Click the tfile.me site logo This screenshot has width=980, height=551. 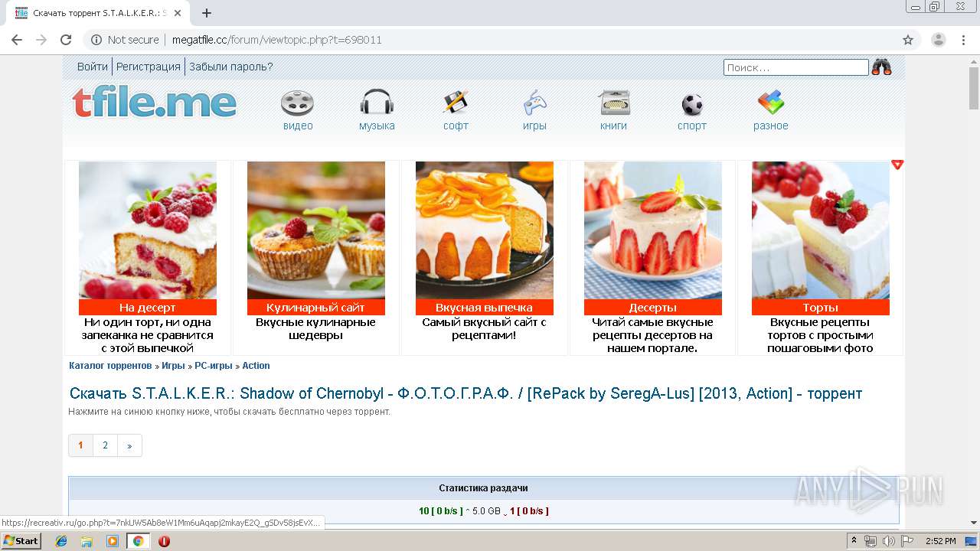tap(154, 103)
